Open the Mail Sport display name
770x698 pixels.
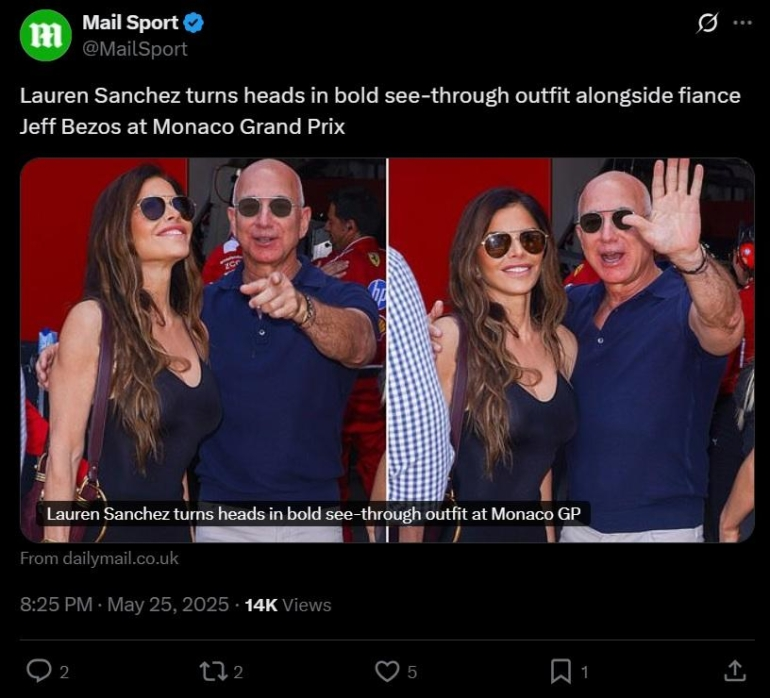[x=131, y=23]
